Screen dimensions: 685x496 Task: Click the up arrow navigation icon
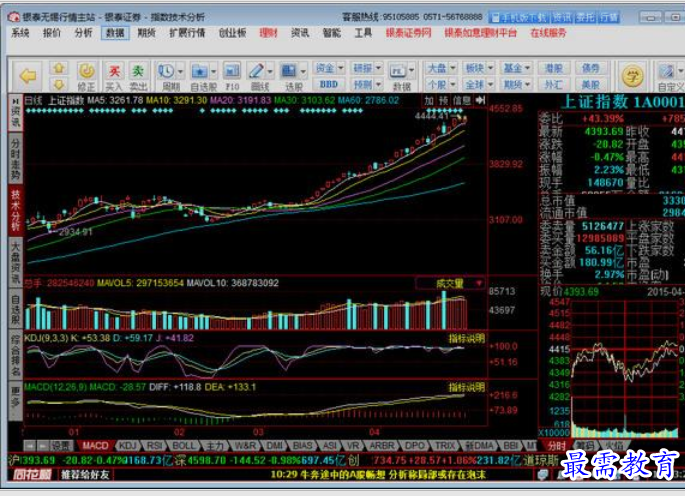59,68
